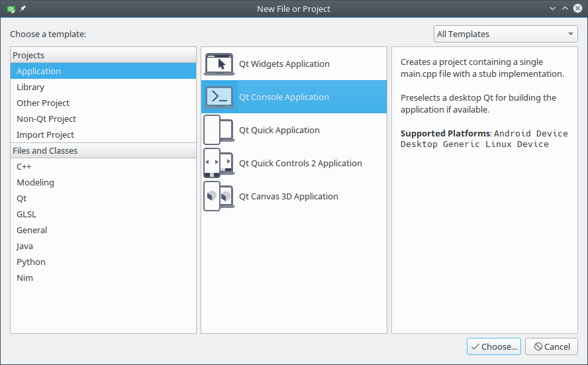Select the Modeling files category
This screenshot has width=588, height=365.
(x=103, y=182)
